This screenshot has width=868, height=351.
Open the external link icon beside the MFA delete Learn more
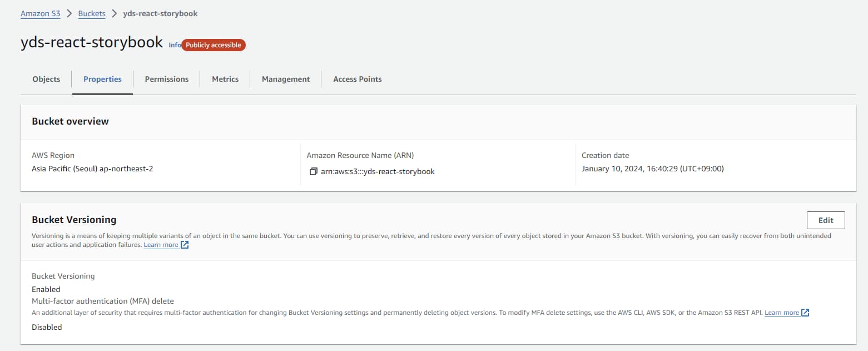click(x=805, y=313)
